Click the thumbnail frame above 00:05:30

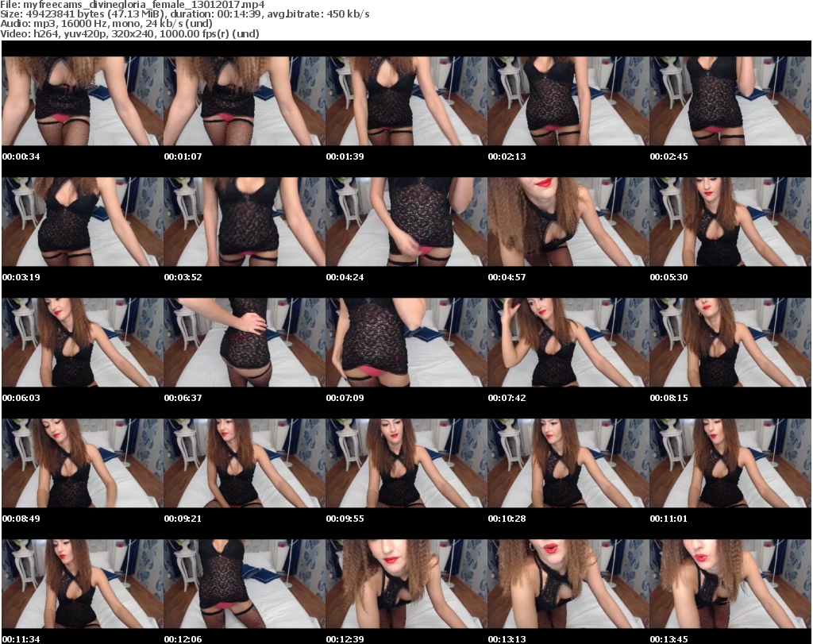(x=730, y=222)
